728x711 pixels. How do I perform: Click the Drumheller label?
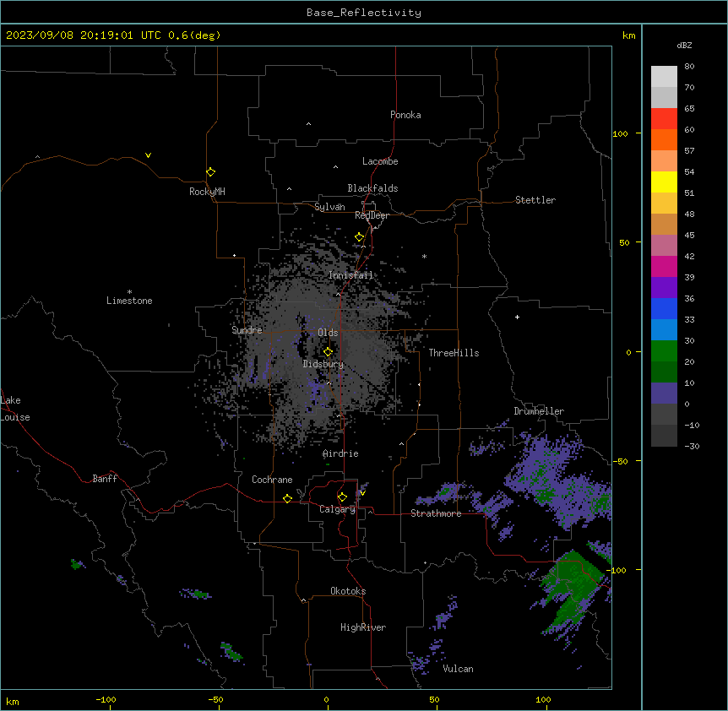[539, 411]
